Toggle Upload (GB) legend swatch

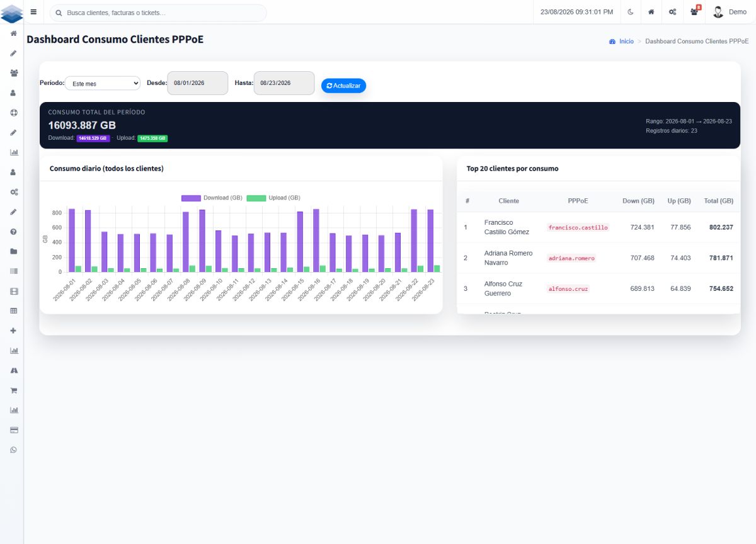click(x=256, y=198)
